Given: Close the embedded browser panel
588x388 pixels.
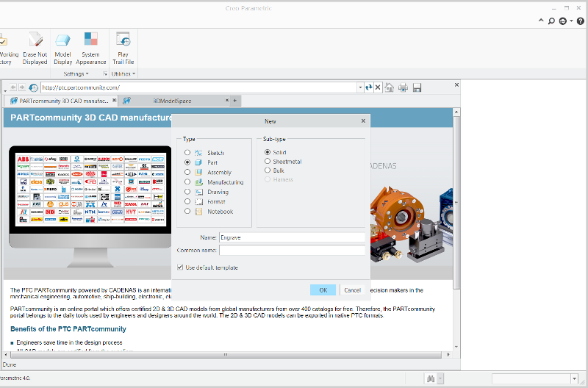Looking at the screenshot, I should click(x=456, y=85).
